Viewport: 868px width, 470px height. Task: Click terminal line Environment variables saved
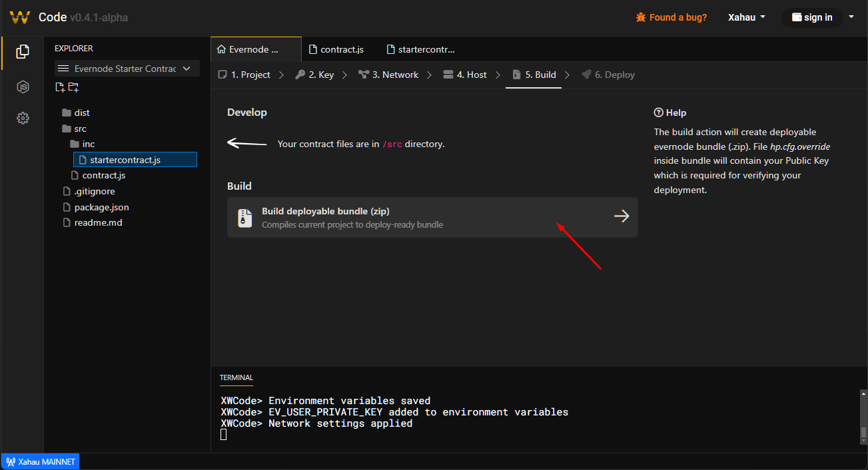click(x=326, y=401)
